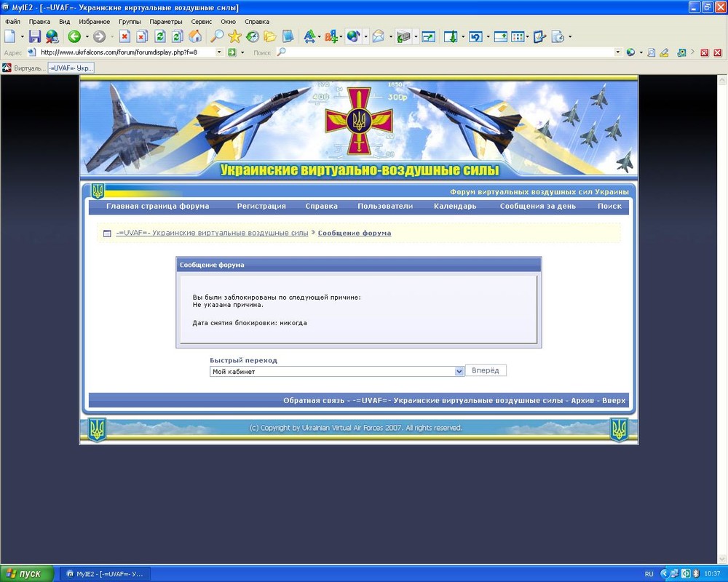Open the search engine globe dropdown arrow
The height and width of the screenshot is (582, 728).
coord(641,52)
